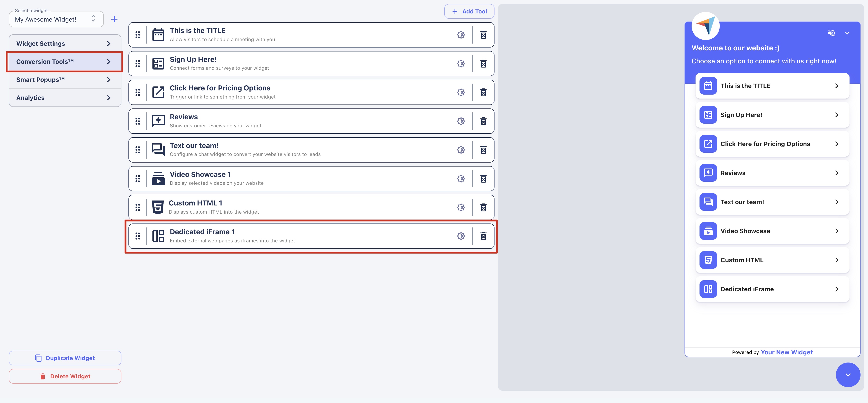The width and height of the screenshot is (868, 403).
Task: Collapse widget with header chevron
Action: (847, 33)
